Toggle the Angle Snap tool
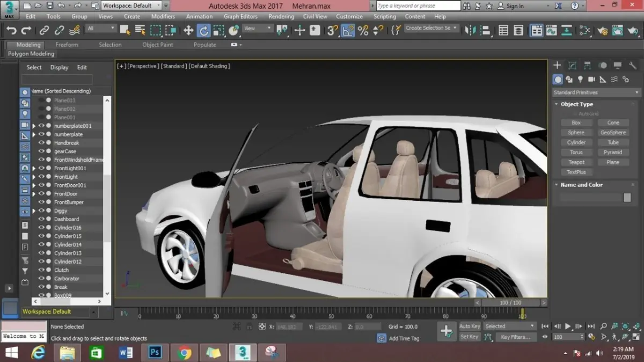 point(348,31)
